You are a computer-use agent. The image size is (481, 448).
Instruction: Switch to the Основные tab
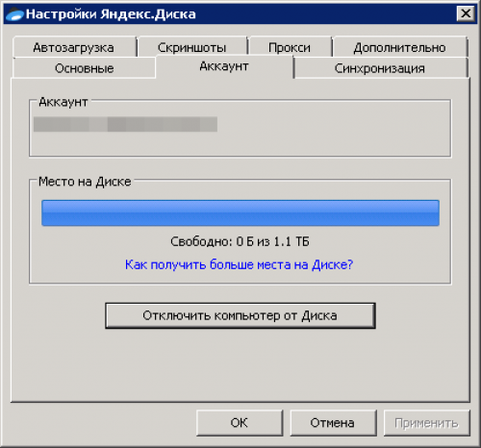(85, 68)
